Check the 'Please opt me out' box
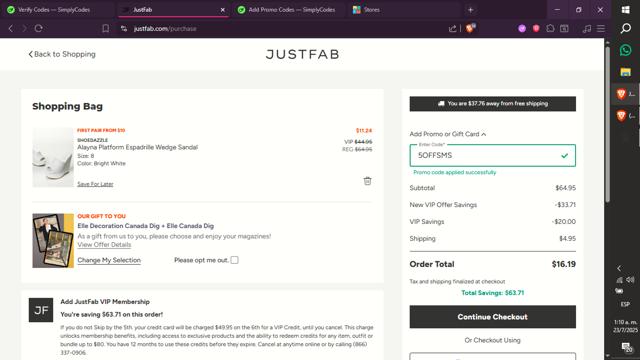 coord(234,260)
